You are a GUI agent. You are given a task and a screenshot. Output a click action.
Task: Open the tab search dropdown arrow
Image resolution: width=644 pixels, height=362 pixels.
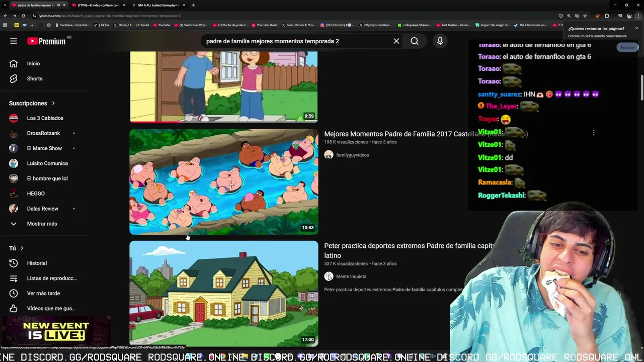coord(5,5)
